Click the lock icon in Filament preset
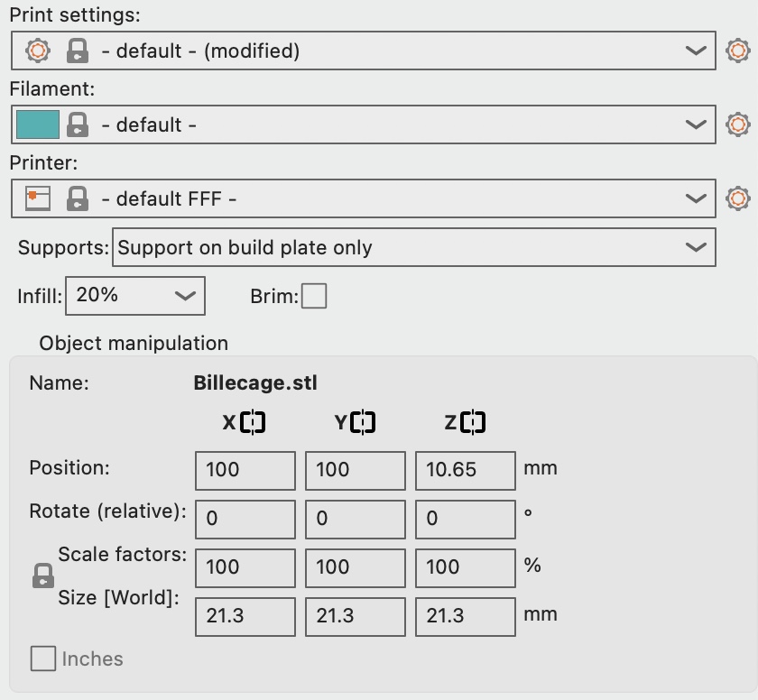The image size is (758, 700). (x=79, y=124)
